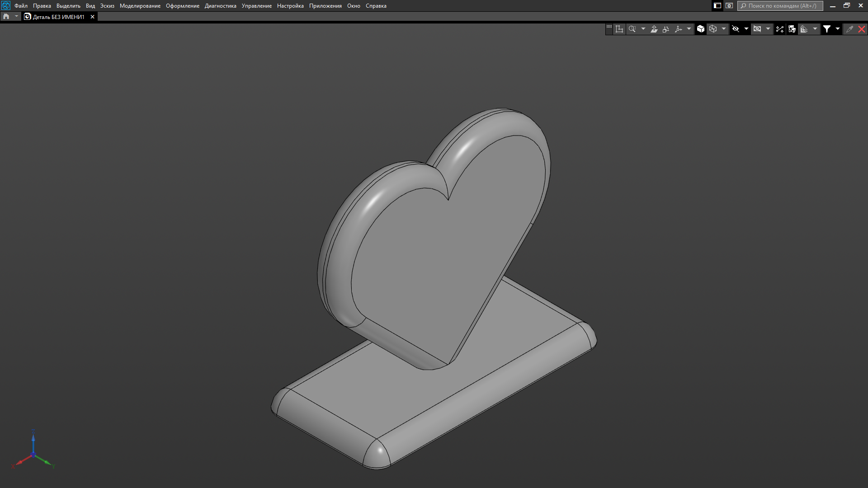The image size is (868, 488).
Task: Expand the filter funnel dropdown arrow
Action: pos(838,29)
